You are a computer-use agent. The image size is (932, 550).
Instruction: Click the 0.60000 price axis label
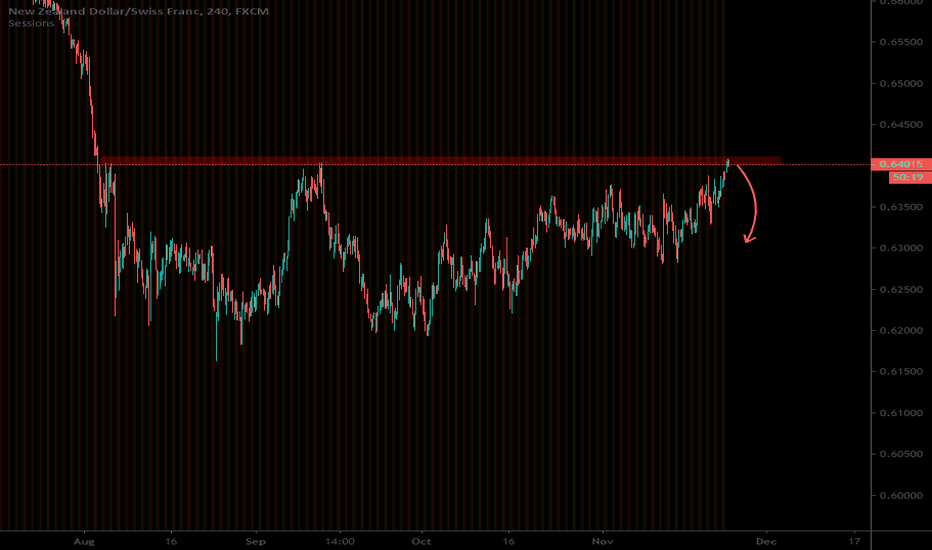tap(901, 495)
